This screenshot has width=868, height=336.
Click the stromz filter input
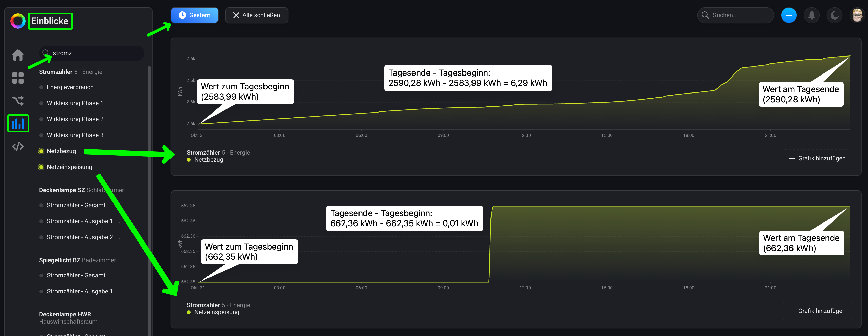coord(94,53)
